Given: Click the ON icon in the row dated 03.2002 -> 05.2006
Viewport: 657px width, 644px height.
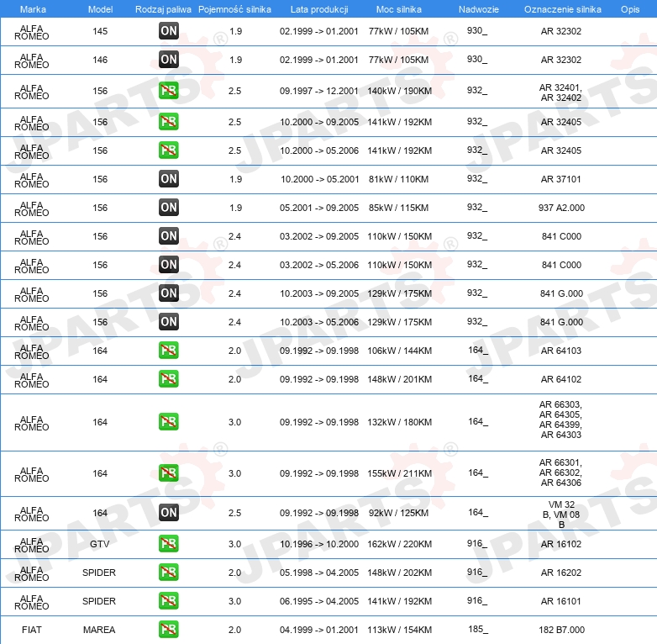Looking at the screenshot, I should [x=169, y=264].
